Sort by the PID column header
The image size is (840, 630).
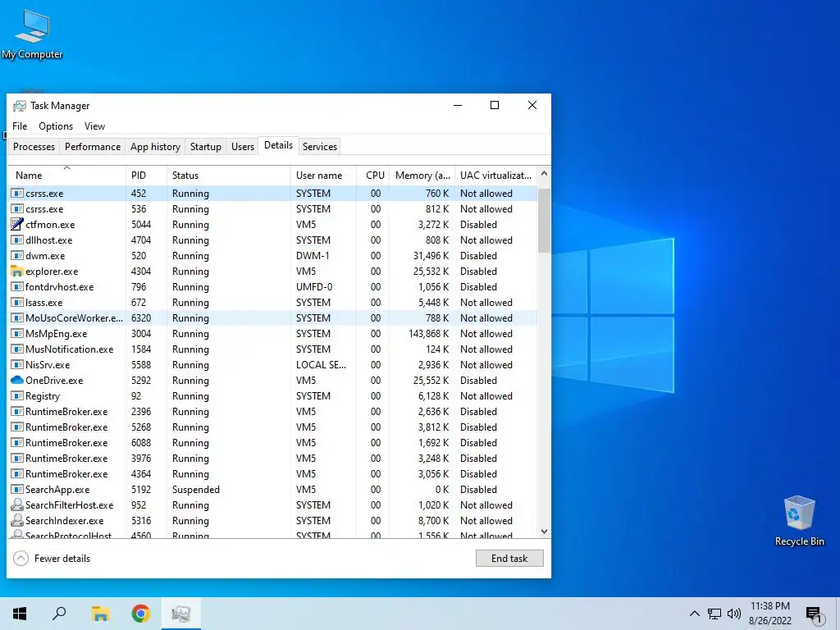pyautogui.click(x=146, y=176)
